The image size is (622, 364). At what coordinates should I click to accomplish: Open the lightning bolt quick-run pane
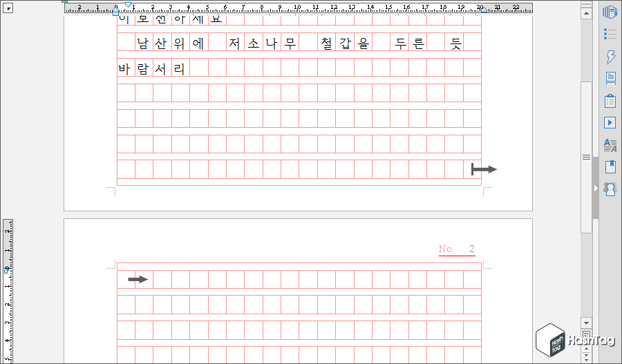pyautogui.click(x=610, y=57)
